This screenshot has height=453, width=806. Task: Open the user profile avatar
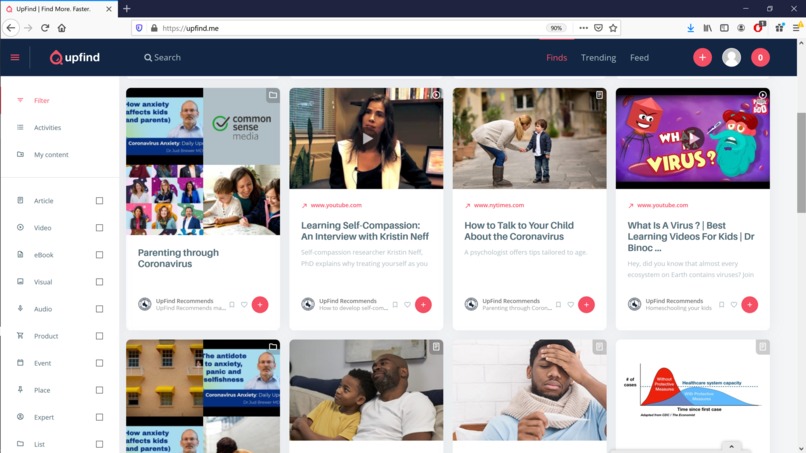(x=731, y=58)
